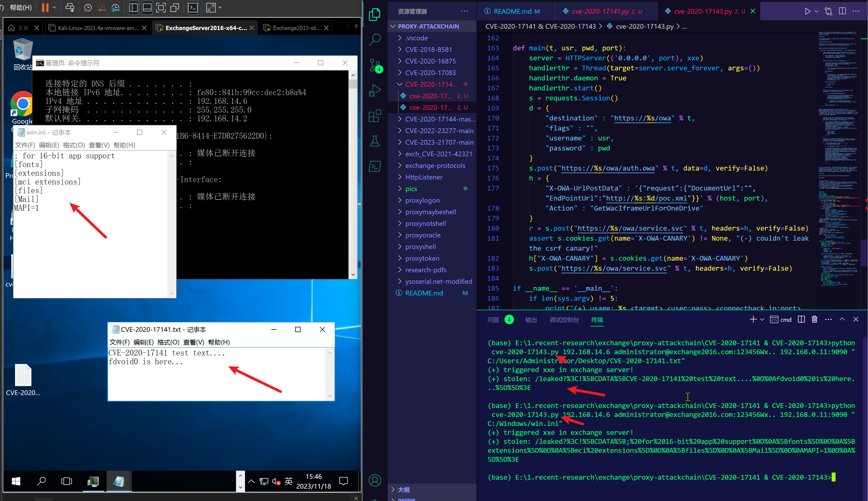This screenshot has width=868, height=501.
Task: Pause the virtual machine in VMware toolbar
Action: 45,8
